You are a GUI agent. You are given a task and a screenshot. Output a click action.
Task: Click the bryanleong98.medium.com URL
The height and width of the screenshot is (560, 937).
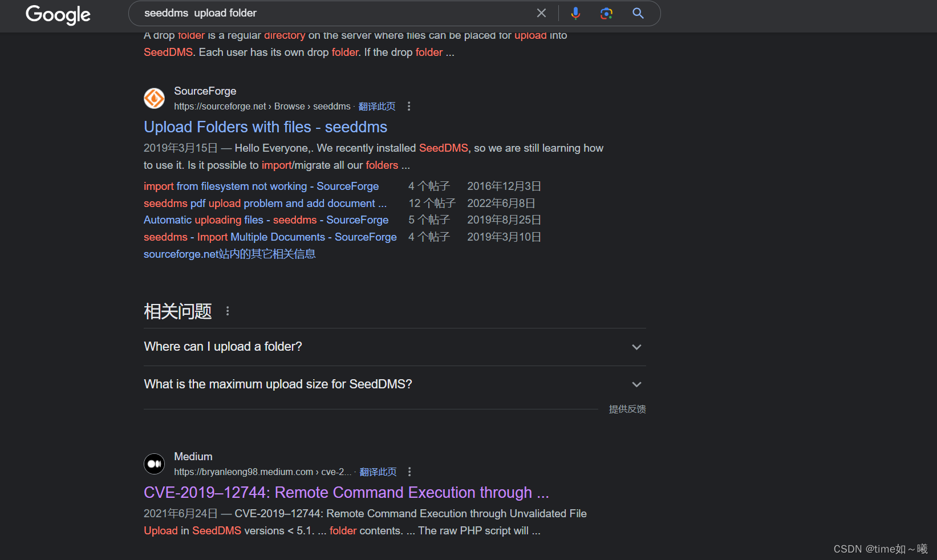click(263, 472)
